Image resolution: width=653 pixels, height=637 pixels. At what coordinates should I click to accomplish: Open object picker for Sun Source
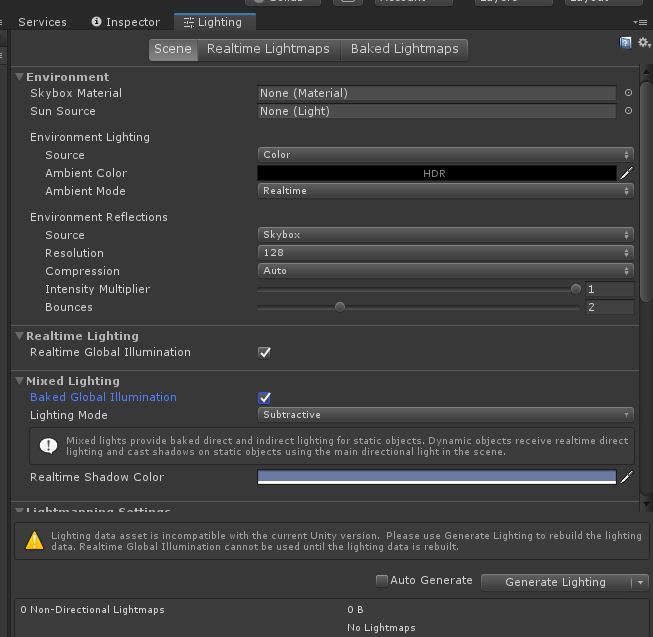pos(628,111)
